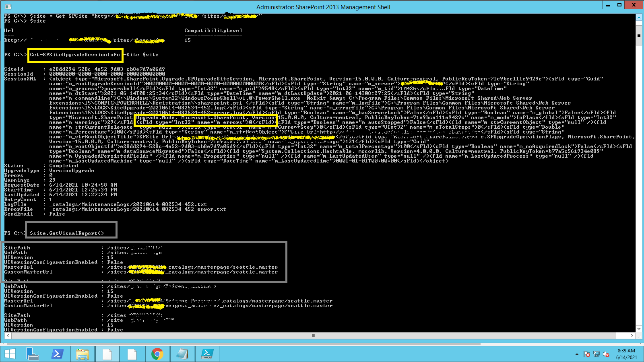644x362 pixels.
Task: Click the Status value 'Completed'
Action: pyautogui.click(x=64, y=166)
